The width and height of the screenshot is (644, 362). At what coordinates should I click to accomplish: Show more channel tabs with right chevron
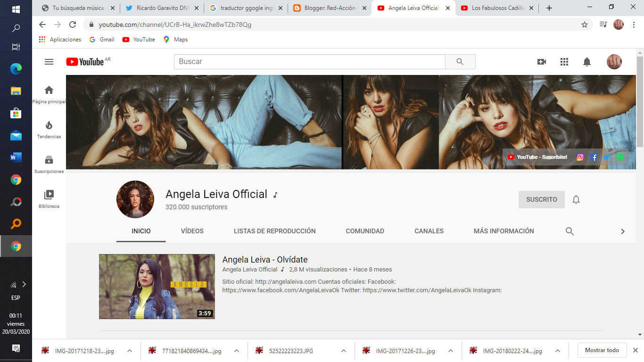click(x=623, y=231)
